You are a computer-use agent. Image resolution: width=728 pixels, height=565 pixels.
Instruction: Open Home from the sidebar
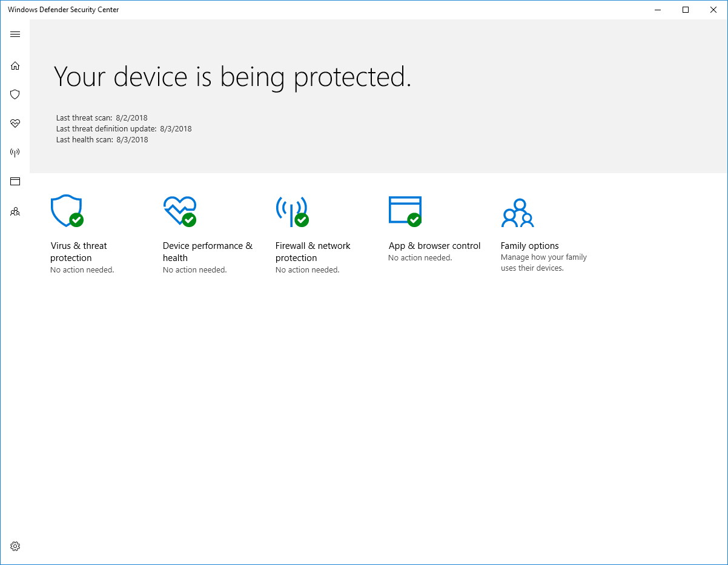[x=15, y=65]
